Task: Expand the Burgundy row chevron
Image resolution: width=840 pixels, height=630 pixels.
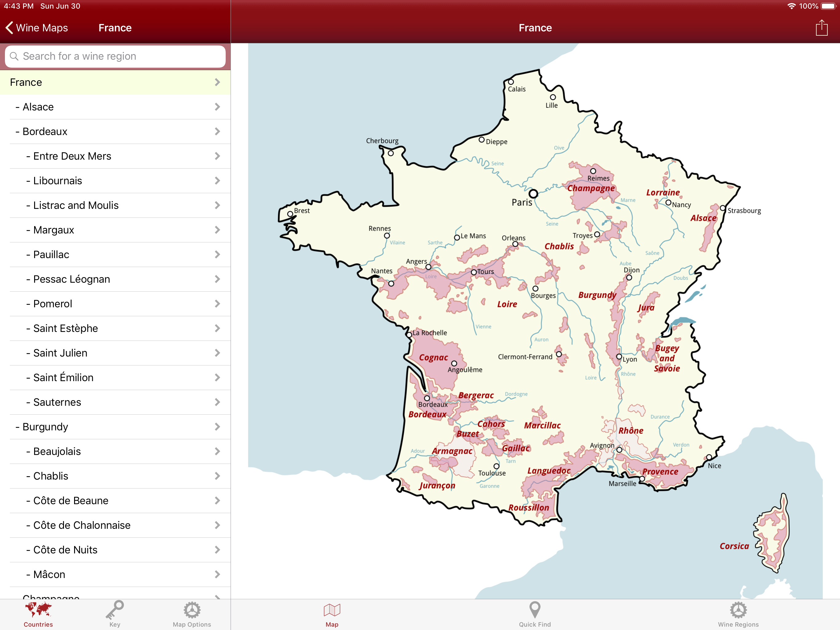Action: pyautogui.click(x=217, y=427)
